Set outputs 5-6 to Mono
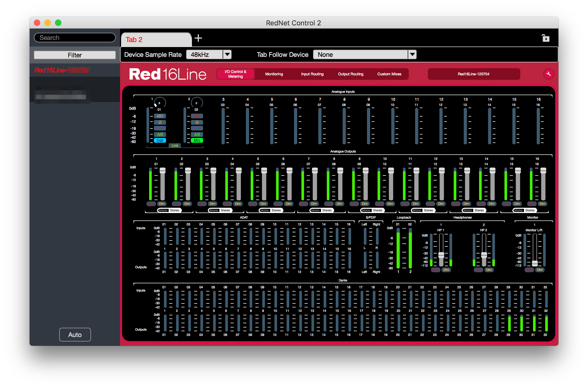This screenshot has height=388, width=588. click(265, 210)
